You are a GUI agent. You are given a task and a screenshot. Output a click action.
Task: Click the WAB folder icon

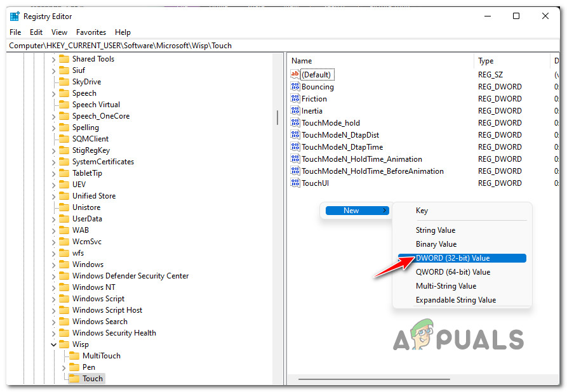pyautogui.click(x=64, y=230)
